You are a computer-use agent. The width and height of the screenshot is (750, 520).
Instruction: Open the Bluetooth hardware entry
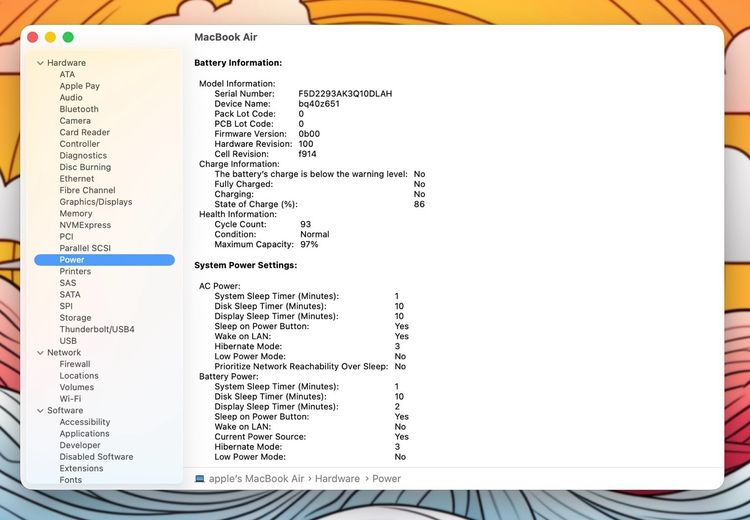click(x=79, y=109)
